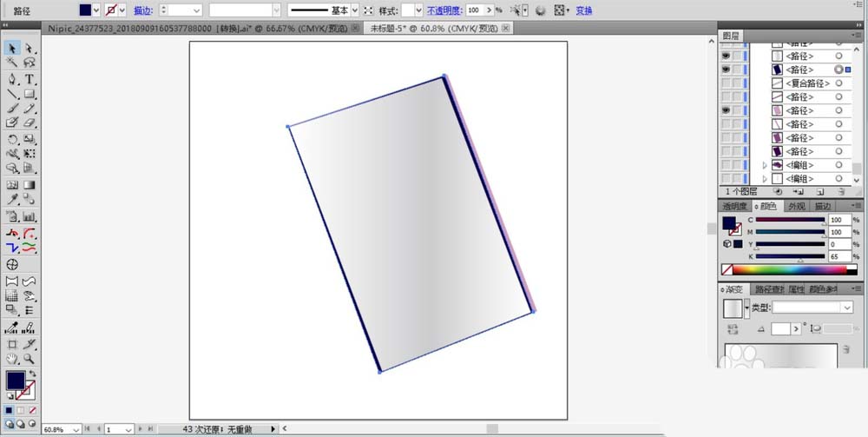Select the Selection (black arrow) tool
Viewport: 868px width, 437px height.
[12, 48]
